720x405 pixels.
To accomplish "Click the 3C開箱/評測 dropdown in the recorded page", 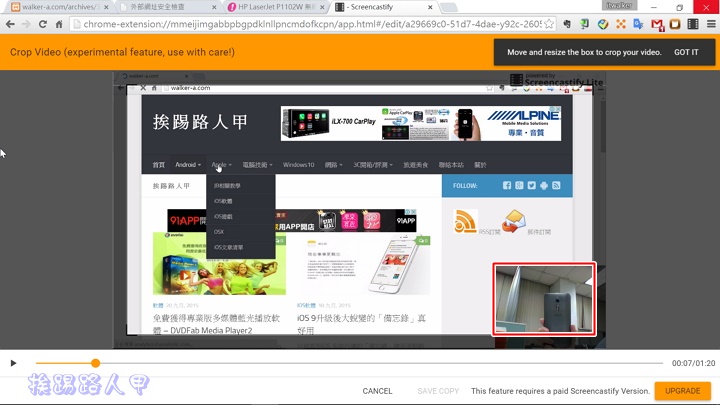I will tap(373, 165).
